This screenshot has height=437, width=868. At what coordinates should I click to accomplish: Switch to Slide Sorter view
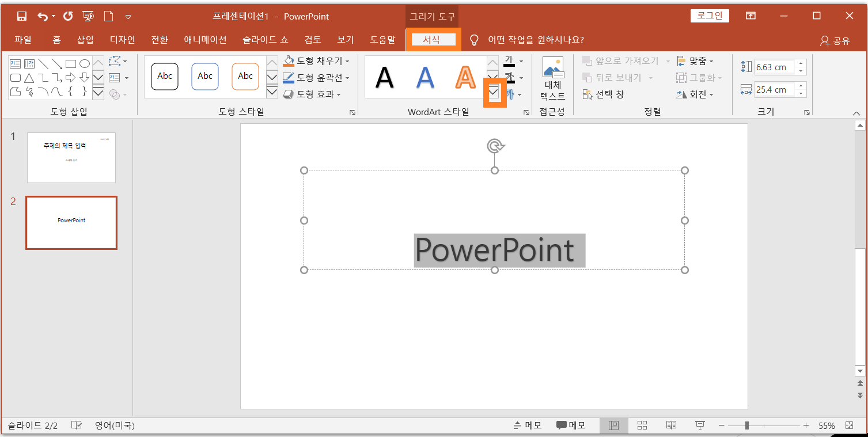642,425
